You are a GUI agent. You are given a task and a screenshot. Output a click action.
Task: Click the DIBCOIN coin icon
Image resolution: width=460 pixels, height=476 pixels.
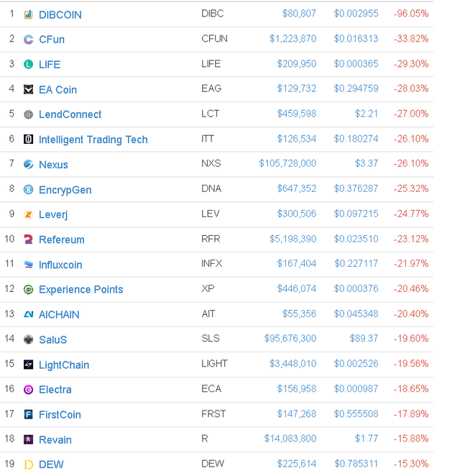click(28, 14)
